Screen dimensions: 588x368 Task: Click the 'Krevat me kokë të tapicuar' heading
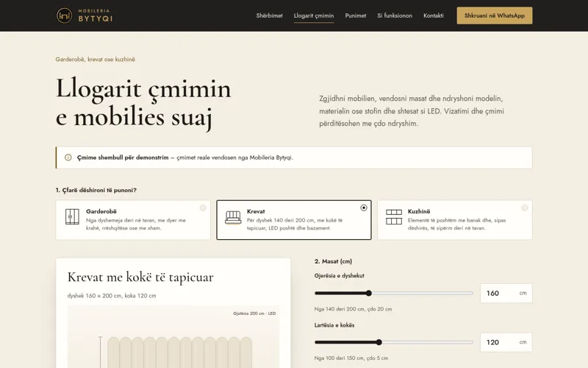140,277
